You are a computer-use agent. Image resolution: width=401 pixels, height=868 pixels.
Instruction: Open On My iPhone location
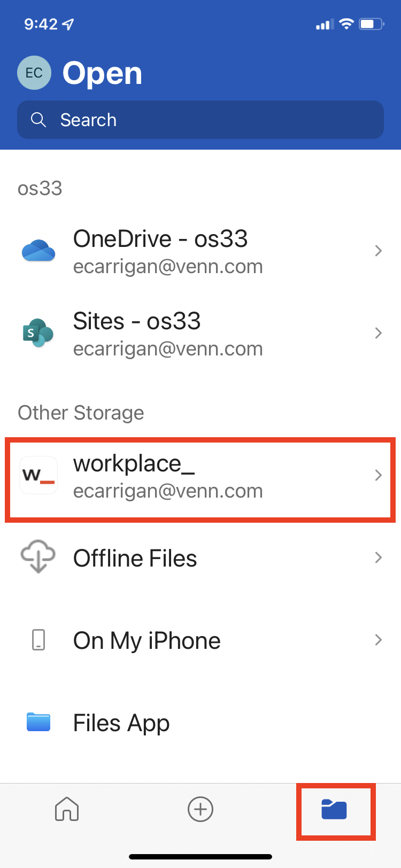tap(200, 640)
